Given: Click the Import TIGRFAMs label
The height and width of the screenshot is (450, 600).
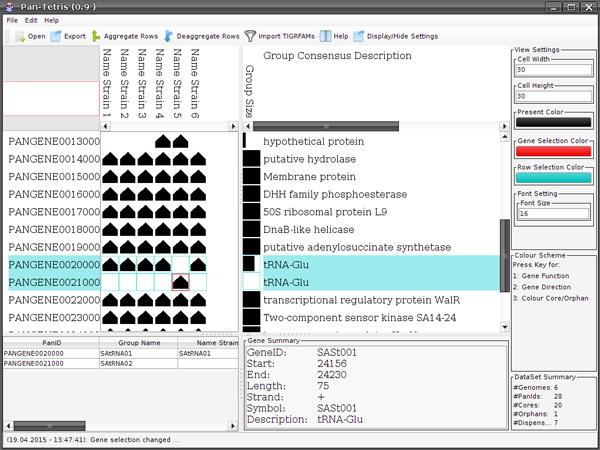Looking at the screenshot, I should 287,36.
